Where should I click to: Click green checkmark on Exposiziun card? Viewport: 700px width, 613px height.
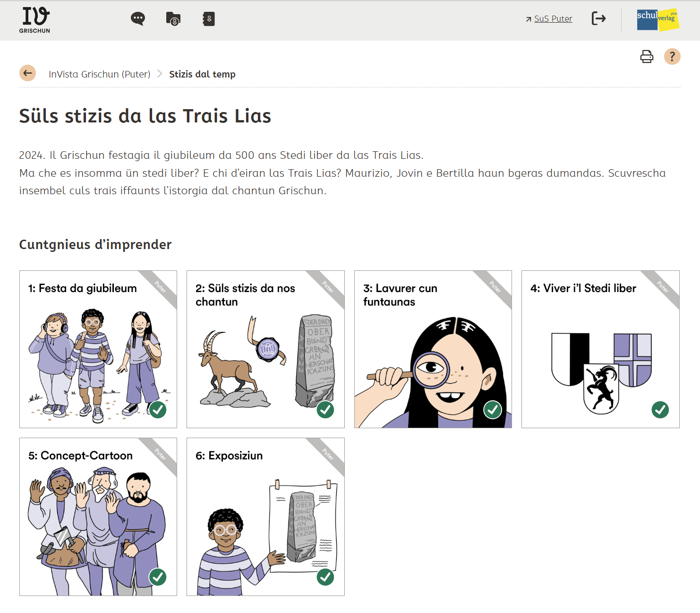[325, 577]
